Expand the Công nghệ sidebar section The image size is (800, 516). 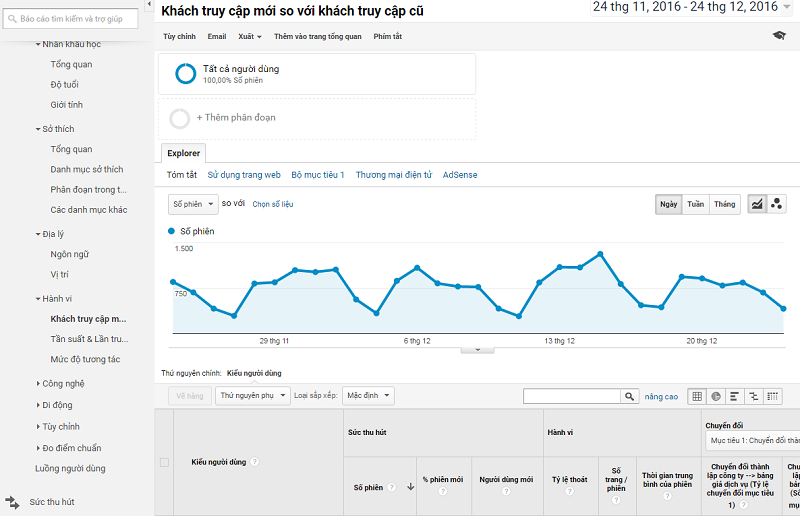tap(62, 383)
